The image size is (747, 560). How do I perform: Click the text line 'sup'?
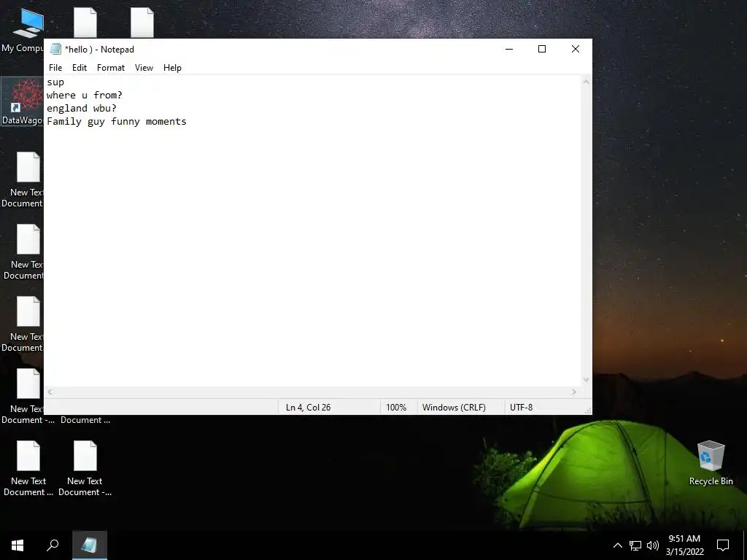(55, 82)
